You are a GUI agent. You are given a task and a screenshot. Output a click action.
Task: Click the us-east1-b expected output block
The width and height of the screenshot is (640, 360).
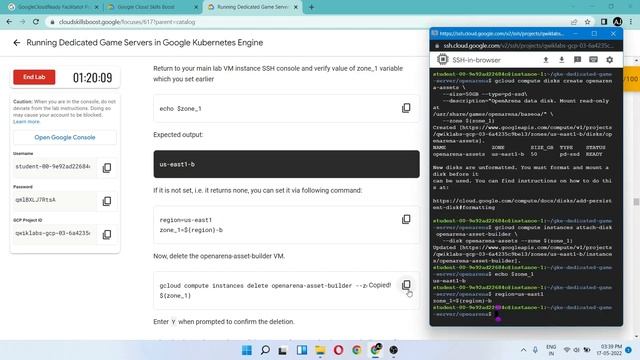286,164
